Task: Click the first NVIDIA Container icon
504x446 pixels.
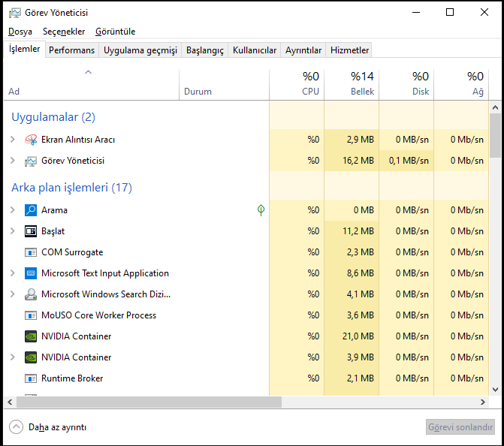Action: pyautogui.click(x=31, y=336)
